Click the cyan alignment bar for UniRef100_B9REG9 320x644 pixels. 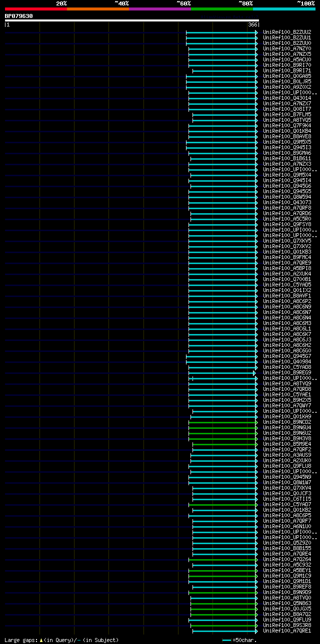click(x=221, y=373)
